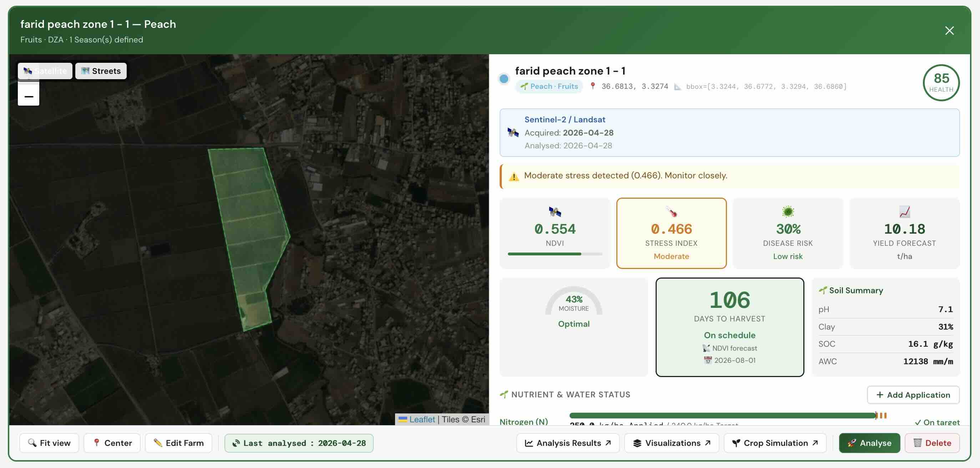Click the warning triangle icon
The image size is (980, 468).
514,177
